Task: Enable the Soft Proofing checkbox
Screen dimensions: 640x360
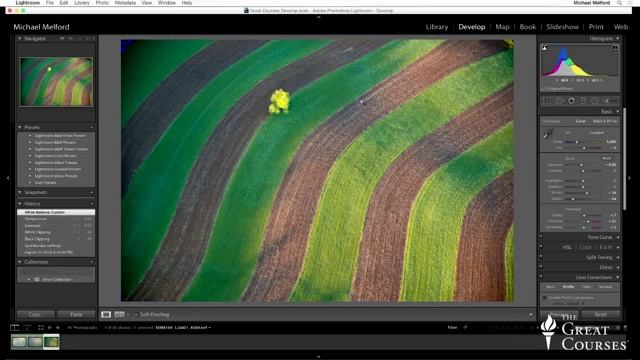Action: click(136, 315)
